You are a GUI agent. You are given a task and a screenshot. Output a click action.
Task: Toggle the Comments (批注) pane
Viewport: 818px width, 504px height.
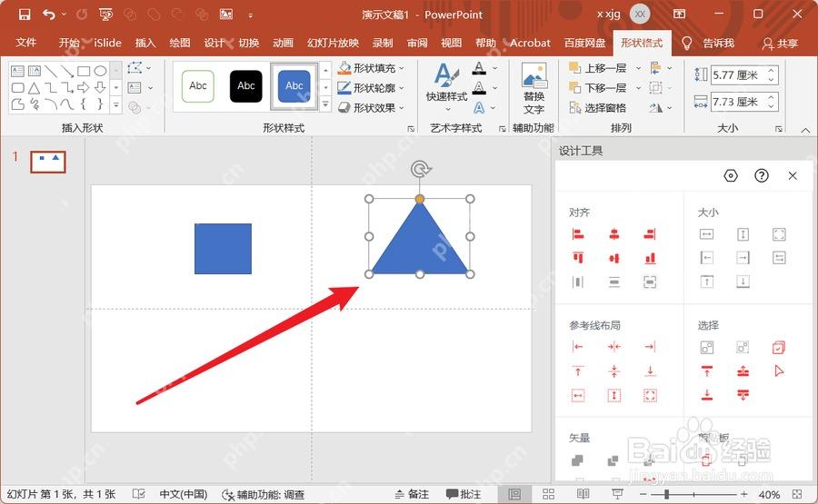(464, 494)
